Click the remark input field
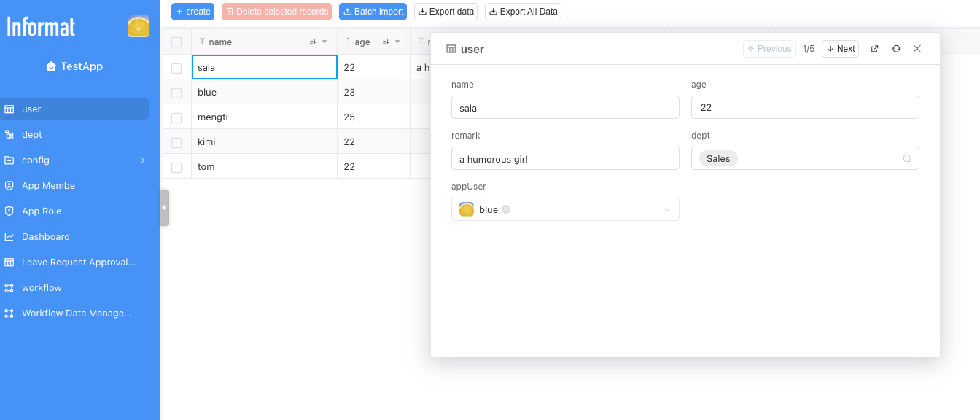The image size is (980, 420). coord(565,158)
